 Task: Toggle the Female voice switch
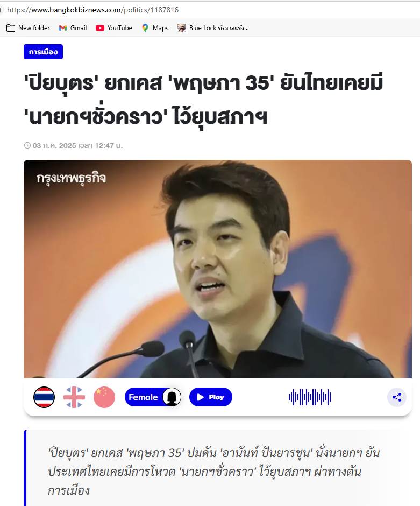[x=153, y=397]
